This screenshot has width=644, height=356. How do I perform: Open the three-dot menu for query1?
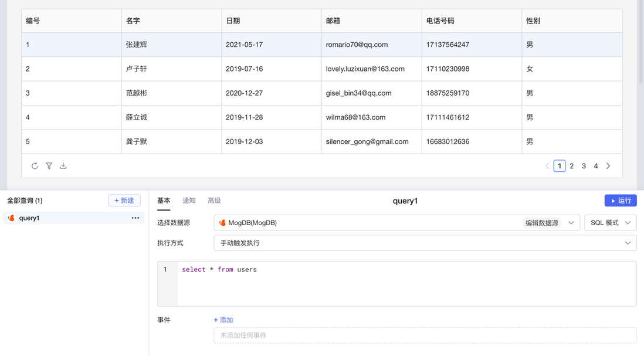tap(135, 218)
